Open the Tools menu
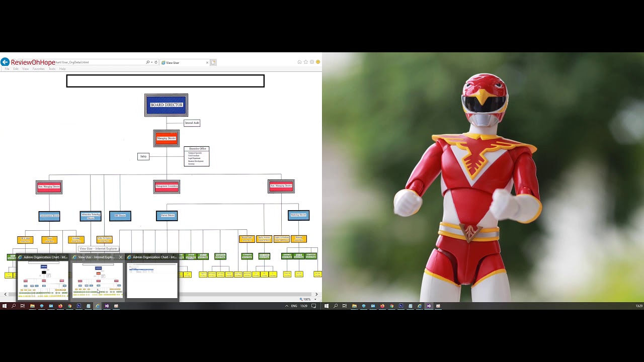This screenshot has width=644, height=362. [x=52, y=69]
